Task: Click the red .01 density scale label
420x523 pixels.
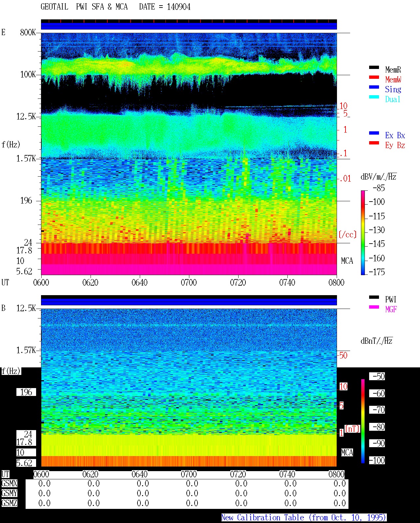Action: 345,179
